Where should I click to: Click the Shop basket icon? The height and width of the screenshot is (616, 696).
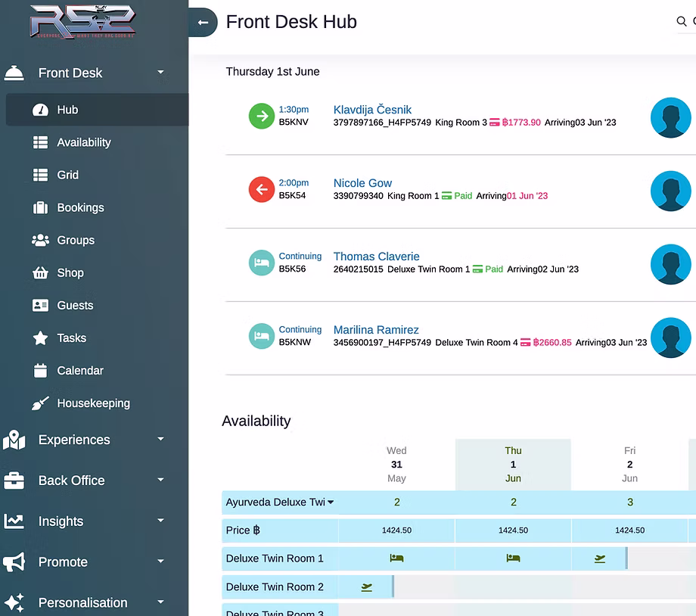point(41,273)
